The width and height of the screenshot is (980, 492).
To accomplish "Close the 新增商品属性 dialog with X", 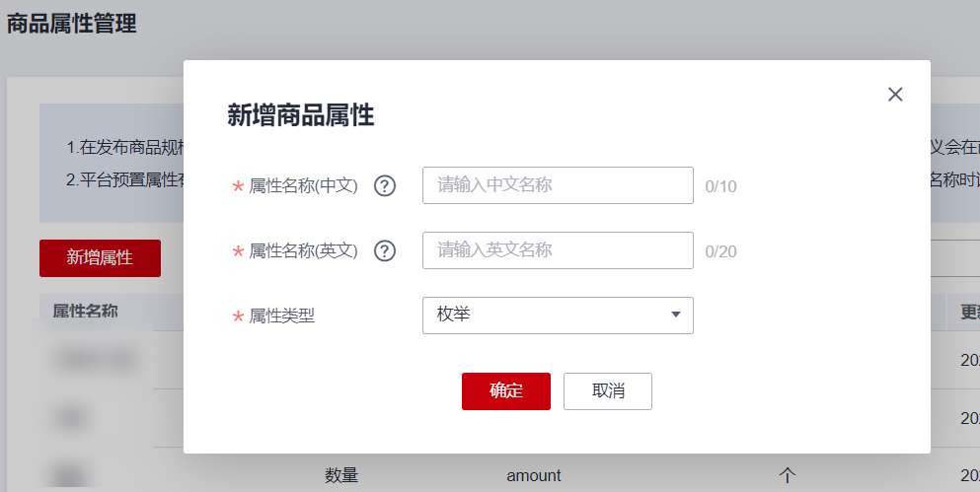I will click(x=895, y=95).
